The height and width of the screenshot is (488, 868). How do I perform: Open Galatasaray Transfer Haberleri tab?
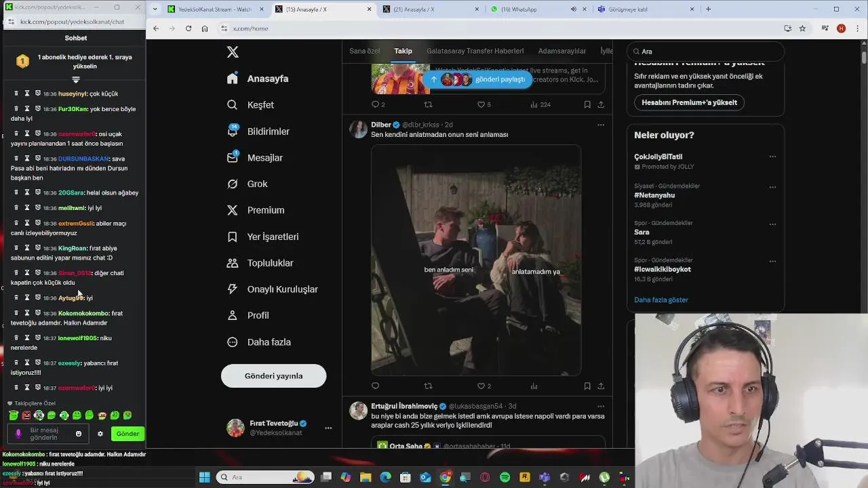pos(475,51)
